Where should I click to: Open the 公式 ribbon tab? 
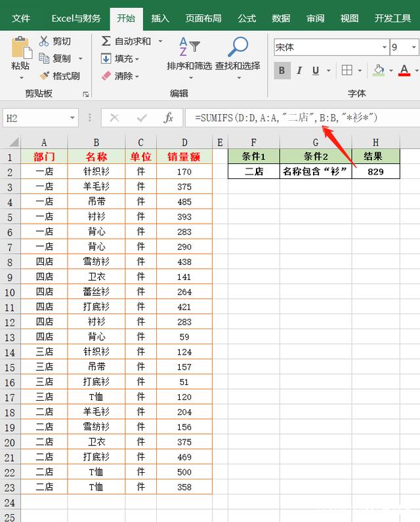(247, 18)
